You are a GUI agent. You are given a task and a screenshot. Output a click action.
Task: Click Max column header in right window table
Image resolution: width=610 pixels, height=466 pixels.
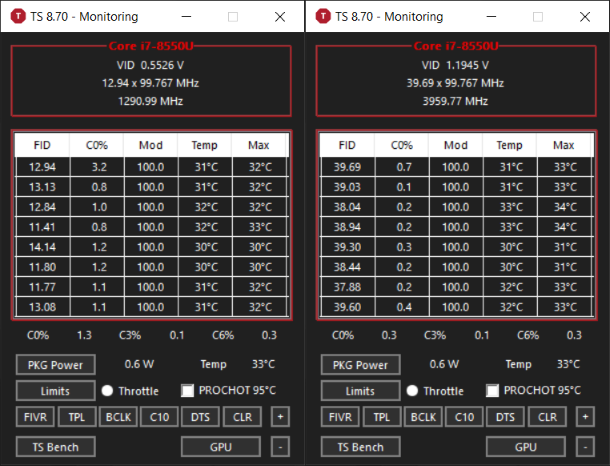[x=564, y=145]
